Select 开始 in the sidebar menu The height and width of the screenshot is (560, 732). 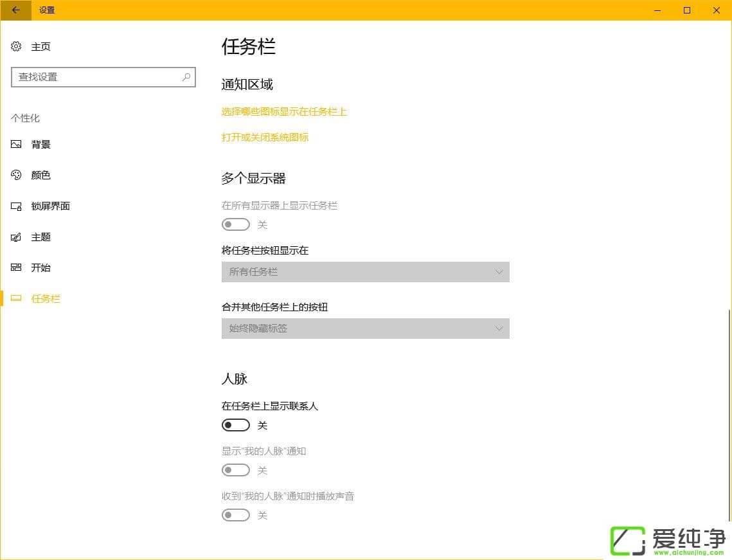[x=40, y=267]
